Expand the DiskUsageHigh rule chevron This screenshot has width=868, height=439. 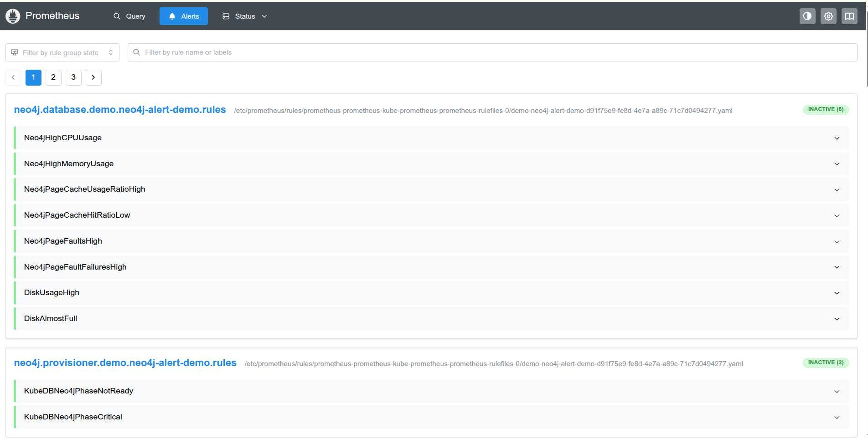point(837,293)
